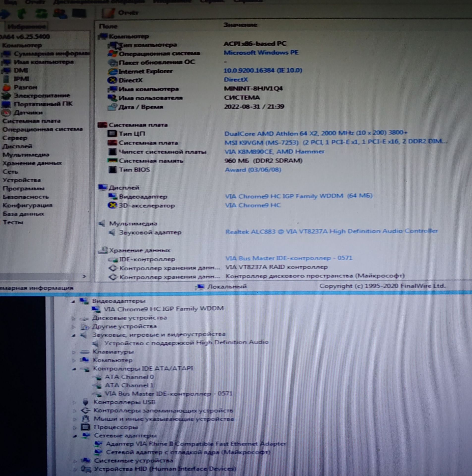Open the Безопасность sidebar category
472x476 pixels.
(26, 197)
